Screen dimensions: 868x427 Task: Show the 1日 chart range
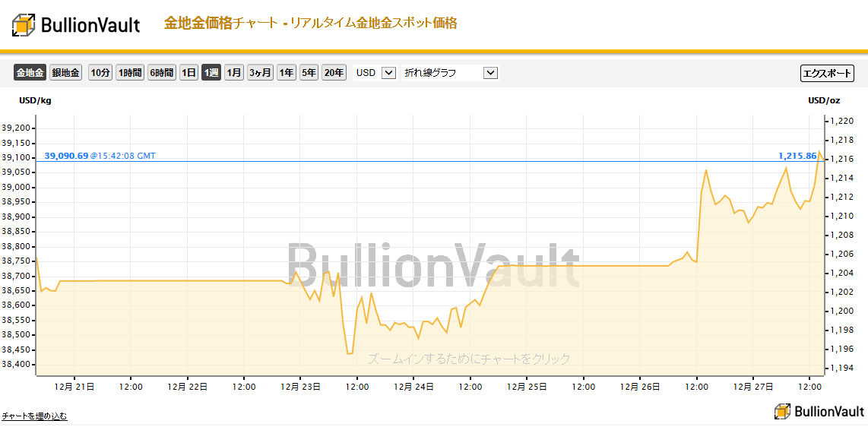(188, 72)
